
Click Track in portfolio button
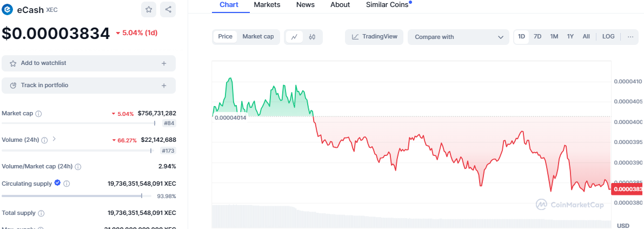(x=89, y=86)
